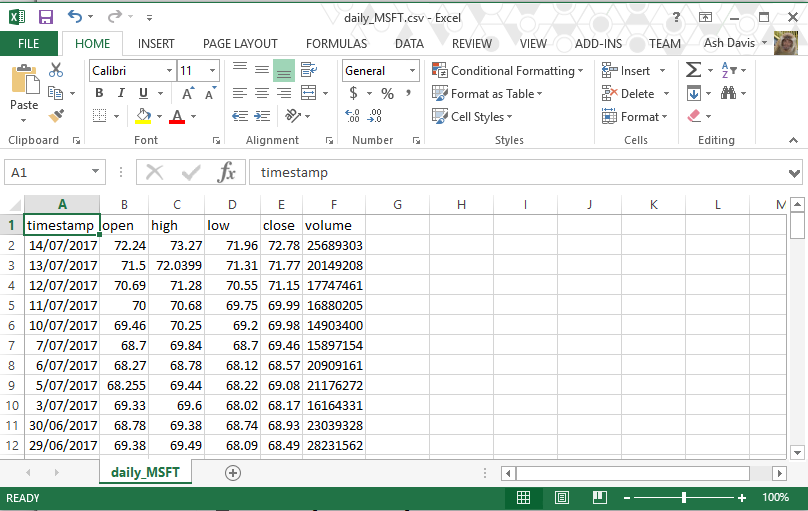The image size is (808, 511).
Task: Toggle Align Left horizontal alignment
Action: 240,93
